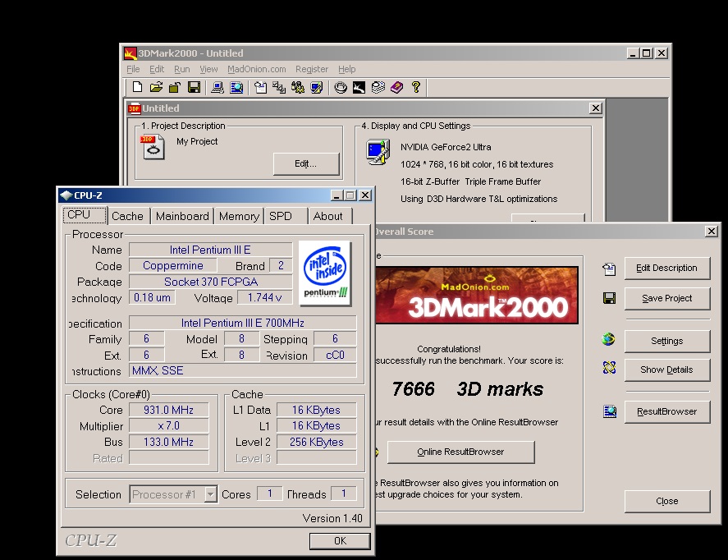Click the edit description document toolbar icon
728x560 pixels.
tap(260, 87)
